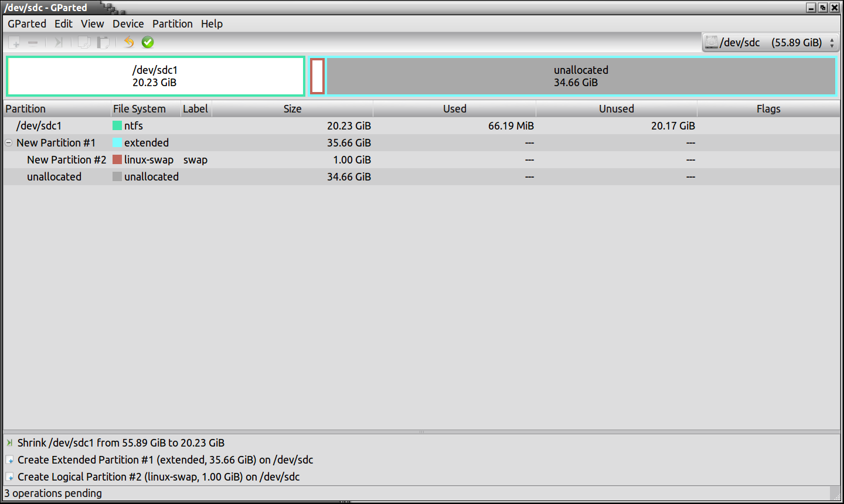Click the Resize/Move toolbar icon
The height and width of the screenshot is (504, 844).
coord(59,42)
